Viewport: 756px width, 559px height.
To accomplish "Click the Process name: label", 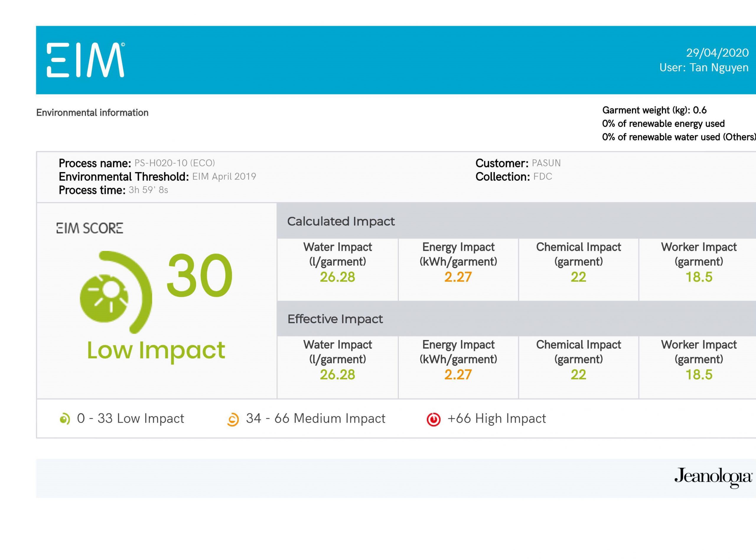I will click(95, 164).
